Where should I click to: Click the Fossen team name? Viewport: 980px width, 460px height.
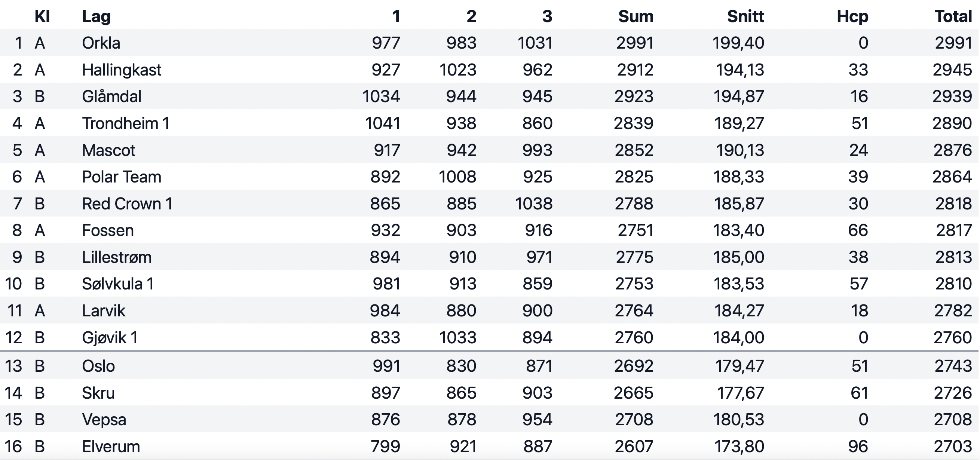tap(108, 230)
